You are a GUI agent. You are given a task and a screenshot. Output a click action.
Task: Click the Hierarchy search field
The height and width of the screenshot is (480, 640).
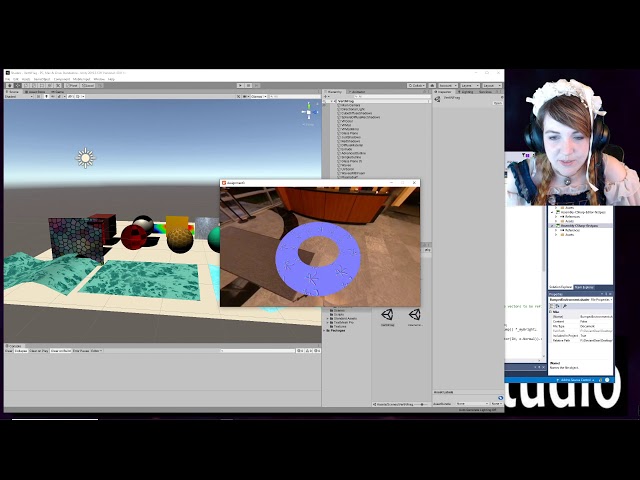tap(392, 96)
